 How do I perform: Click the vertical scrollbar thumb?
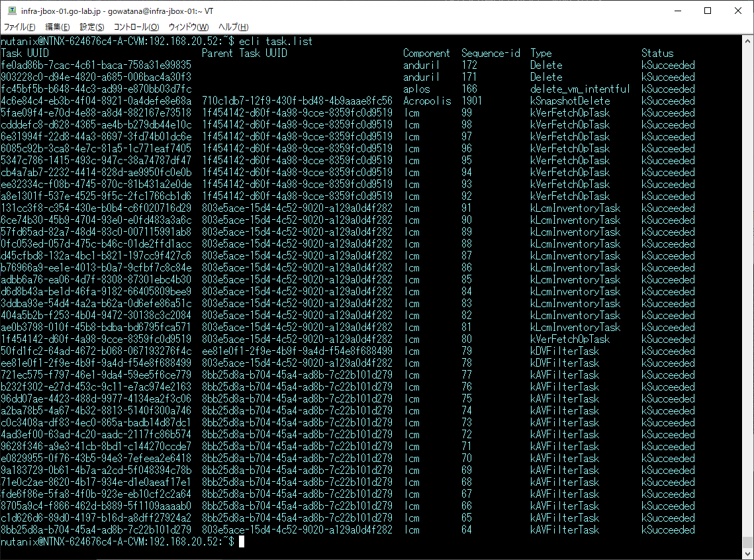[748, 541]
